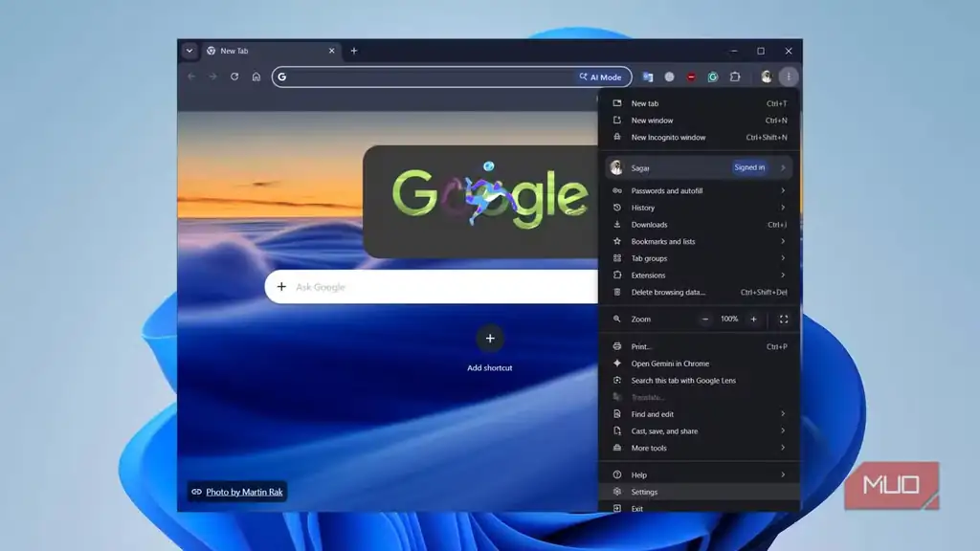Open Downloads from the menu
980x551 pixels.
pos(699,224)
